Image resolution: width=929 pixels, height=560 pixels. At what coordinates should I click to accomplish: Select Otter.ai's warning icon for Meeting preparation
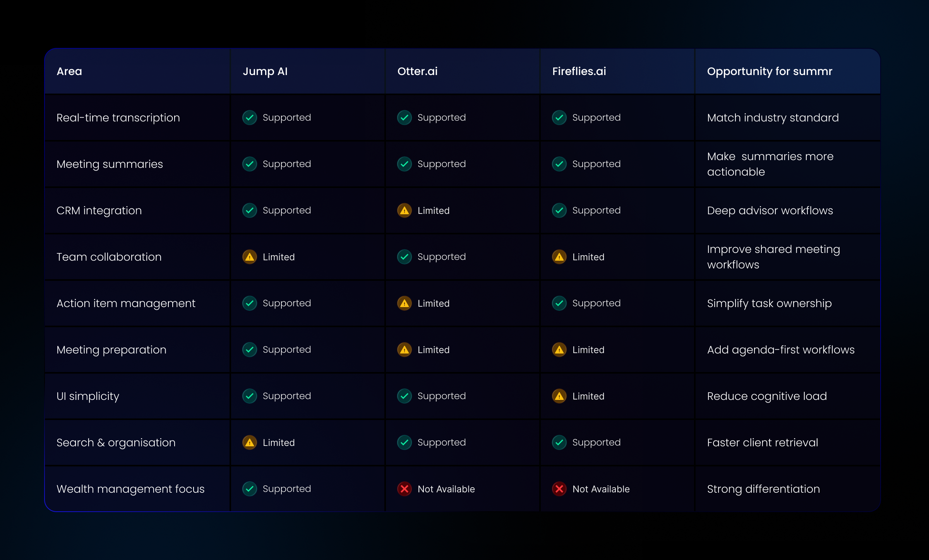[x=405, y=350]
